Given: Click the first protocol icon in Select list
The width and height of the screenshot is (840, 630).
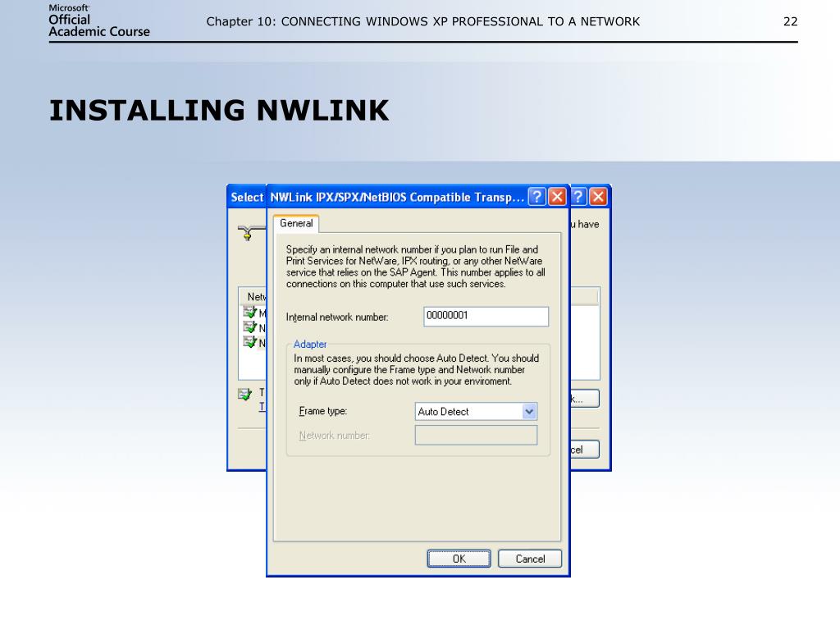Looking at the screenshot, I should point(249,312).
